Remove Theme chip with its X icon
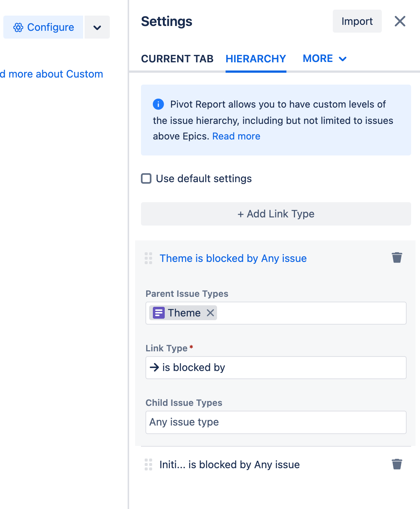The image size is (420, 509). click(x=210, y=313)
